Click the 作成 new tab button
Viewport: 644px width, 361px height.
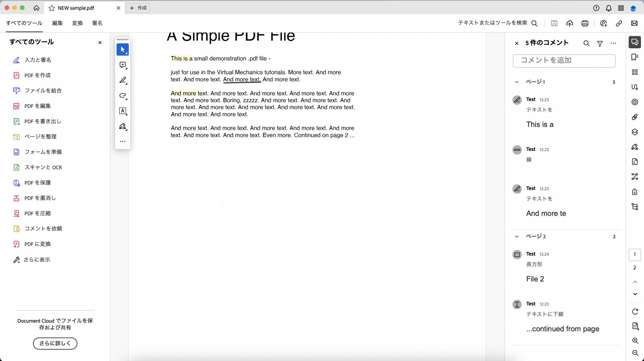(138, 8)
